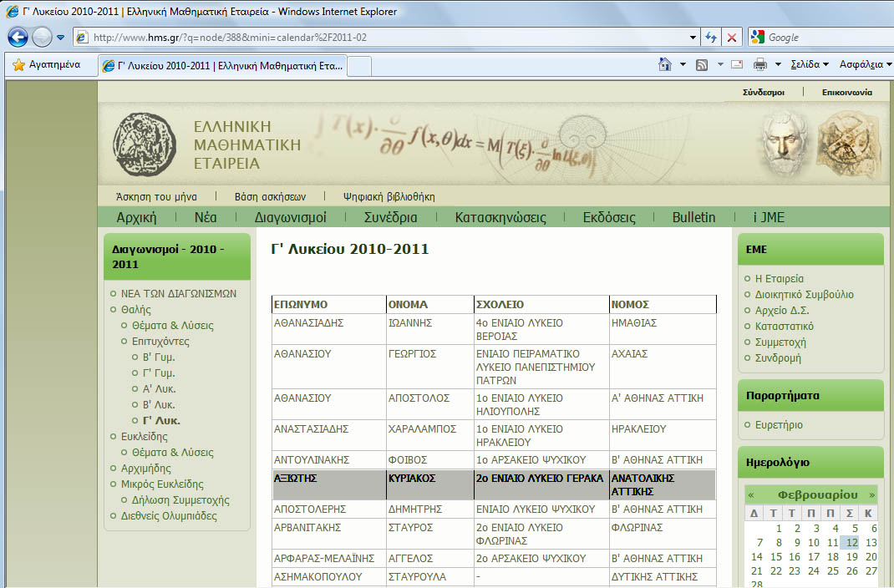Click the Read Mail envelope icon
The image size is (894, 588).
pos(737,64)
